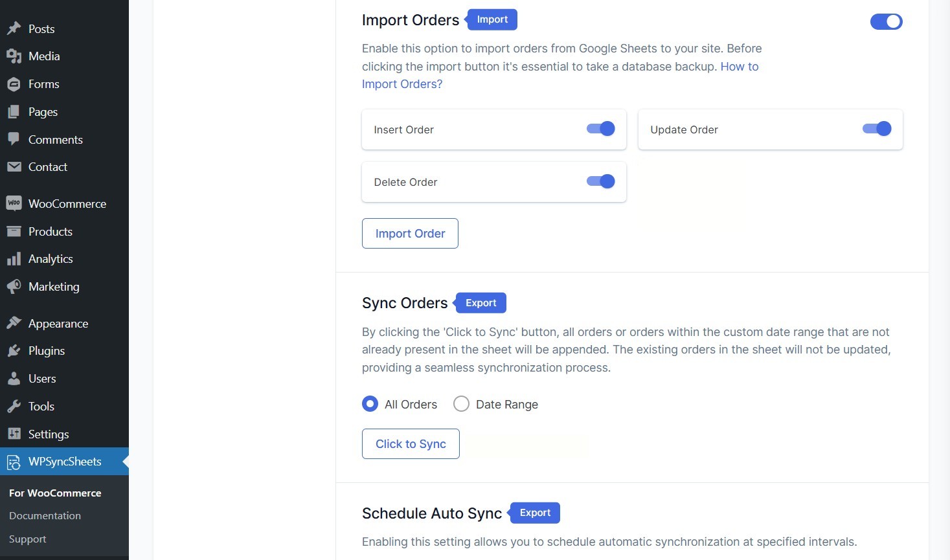Toggle the Update Order switch
The width and height of the screenshot is (950, 560).
[x=877, y=129]
